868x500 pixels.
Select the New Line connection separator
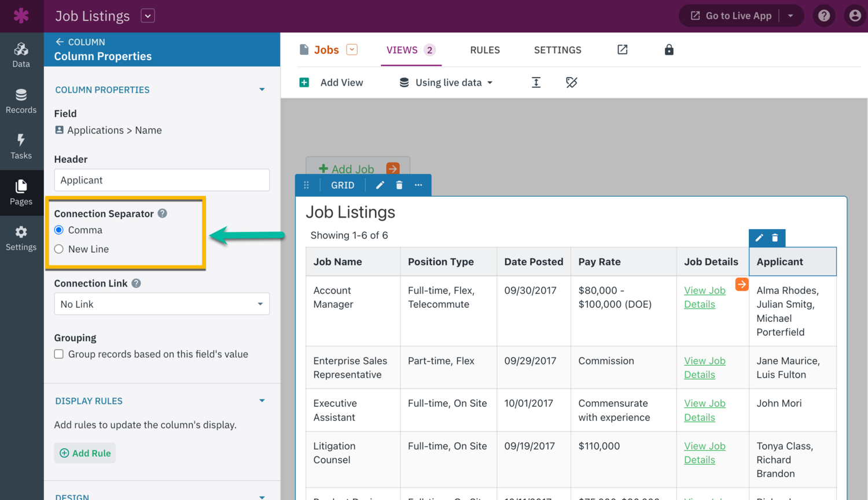point(59,249)
